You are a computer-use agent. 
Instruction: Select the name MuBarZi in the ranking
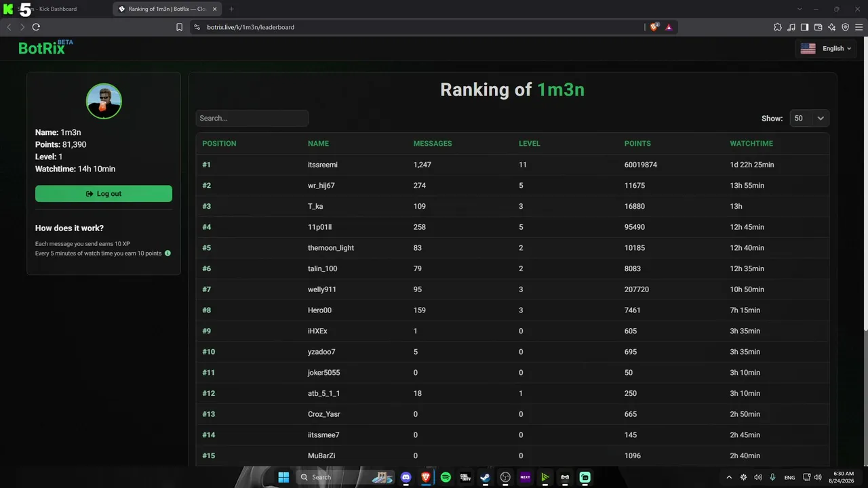coord(321,455)
